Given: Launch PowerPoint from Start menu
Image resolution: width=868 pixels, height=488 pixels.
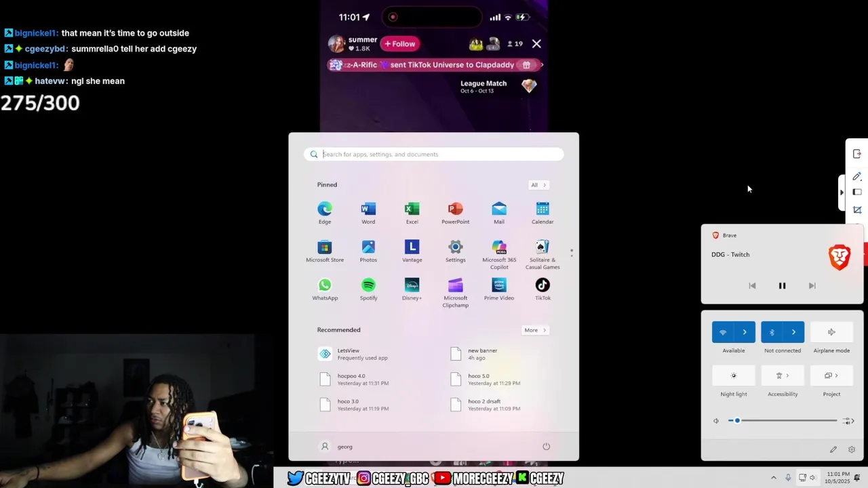Looking at the screenshot, I should point(455,213).
